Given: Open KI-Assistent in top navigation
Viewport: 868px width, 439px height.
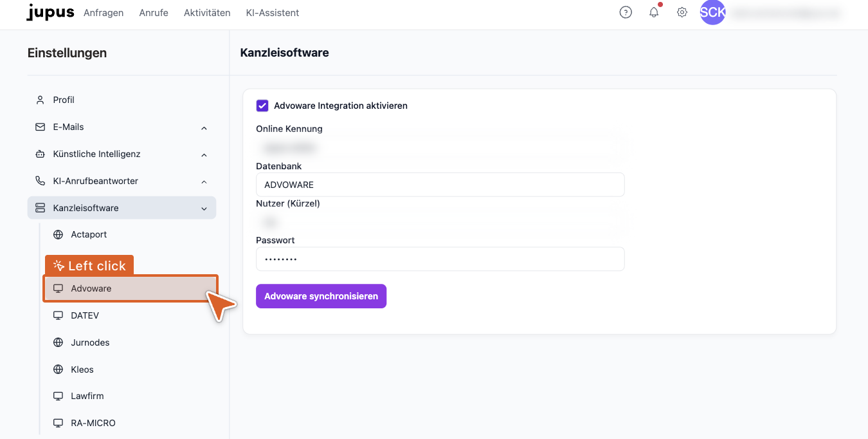Looking at the screenshot, I should click(273, 13).
